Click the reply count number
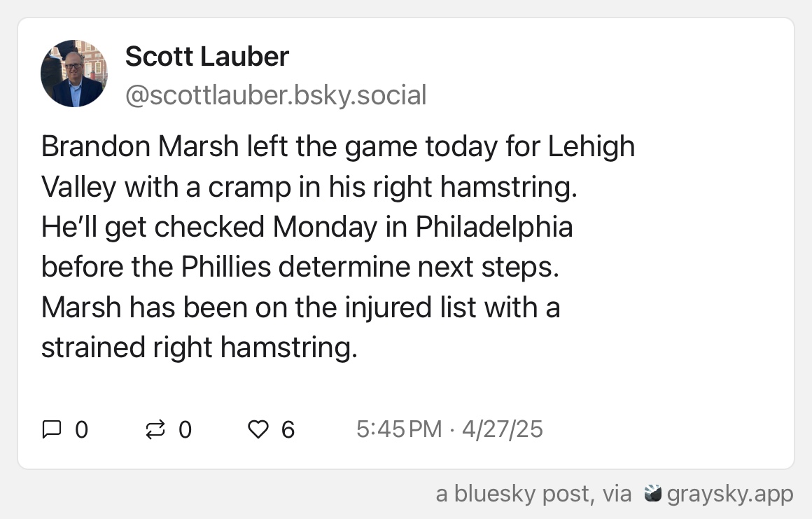 point(81,429)
